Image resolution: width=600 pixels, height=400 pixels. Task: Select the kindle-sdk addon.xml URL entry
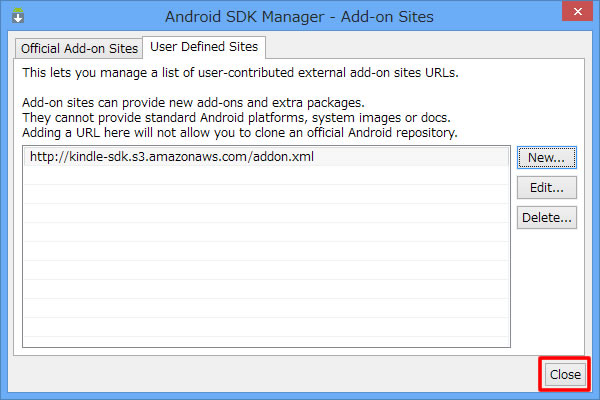[x=266, y=157]
